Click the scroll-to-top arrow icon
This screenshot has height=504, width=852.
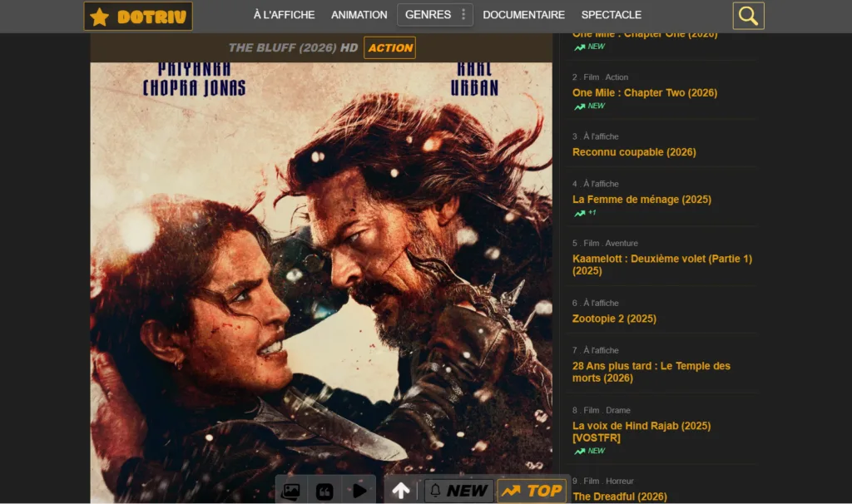pyautogui.click(x=401, y=491)
